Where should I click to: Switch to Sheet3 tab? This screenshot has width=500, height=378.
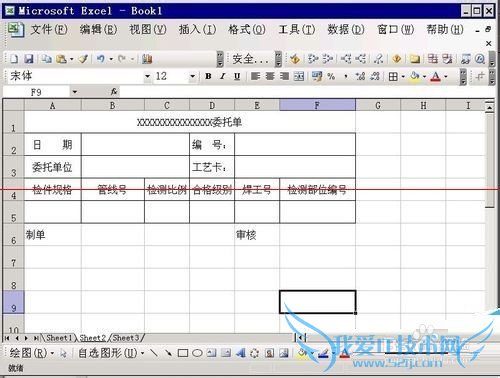[x=126, y=338]
